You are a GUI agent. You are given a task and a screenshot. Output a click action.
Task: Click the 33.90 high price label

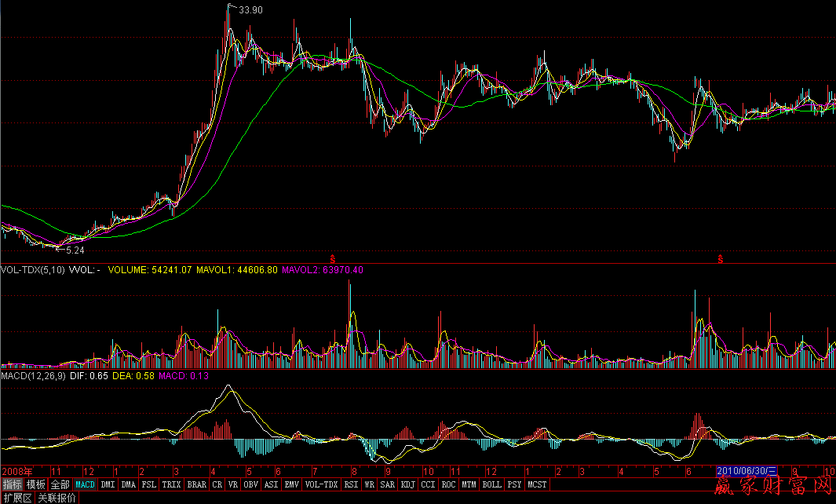250,10
